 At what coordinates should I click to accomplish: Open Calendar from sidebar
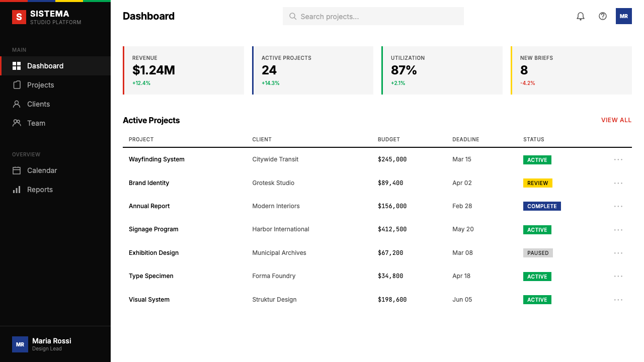[55, 170]
